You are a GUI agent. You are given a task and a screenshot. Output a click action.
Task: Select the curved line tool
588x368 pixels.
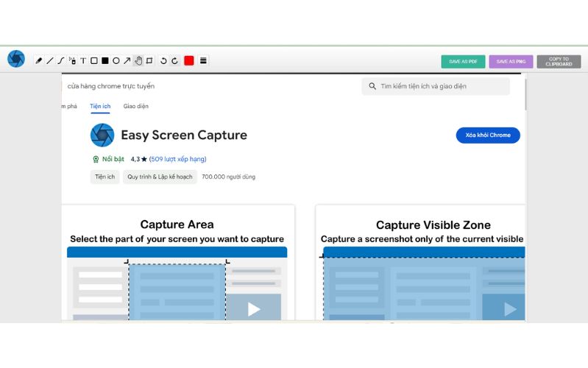(x=61, y=61)
